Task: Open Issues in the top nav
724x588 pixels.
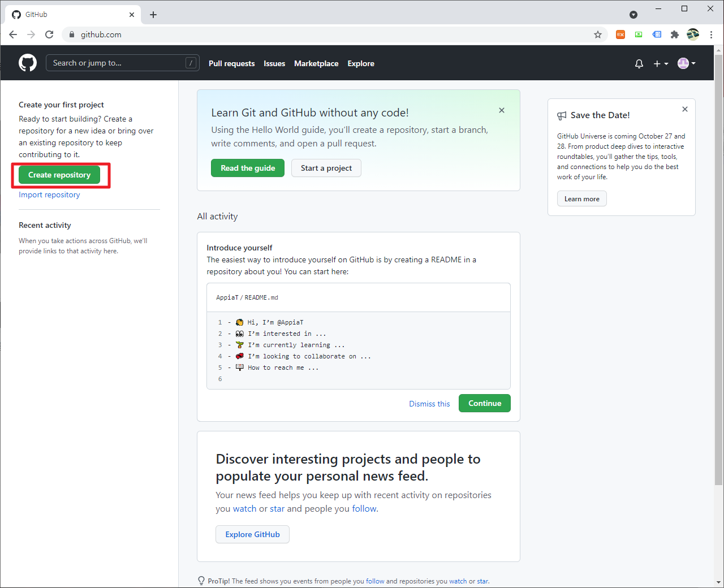Action: 274,63
